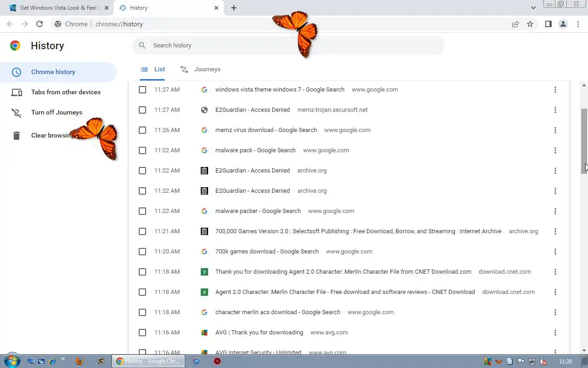The width and height of the screenshot is (588, 368).
Task: Open actions menu for memz virus download search
Action: click(x=555, y=130)
